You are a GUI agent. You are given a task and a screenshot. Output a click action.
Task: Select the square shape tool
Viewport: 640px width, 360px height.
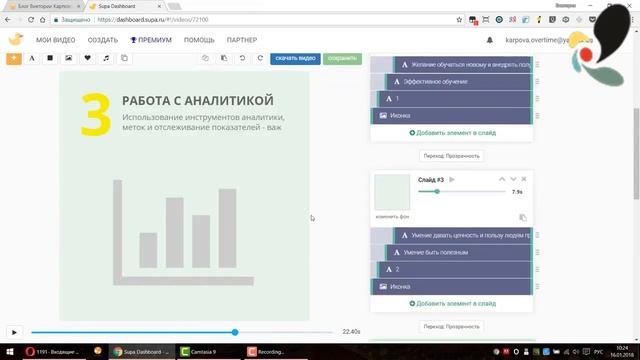pos(50,58)
